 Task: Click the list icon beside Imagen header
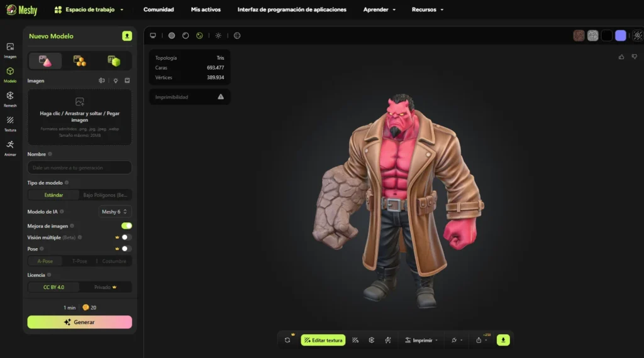tap(127, 81)
